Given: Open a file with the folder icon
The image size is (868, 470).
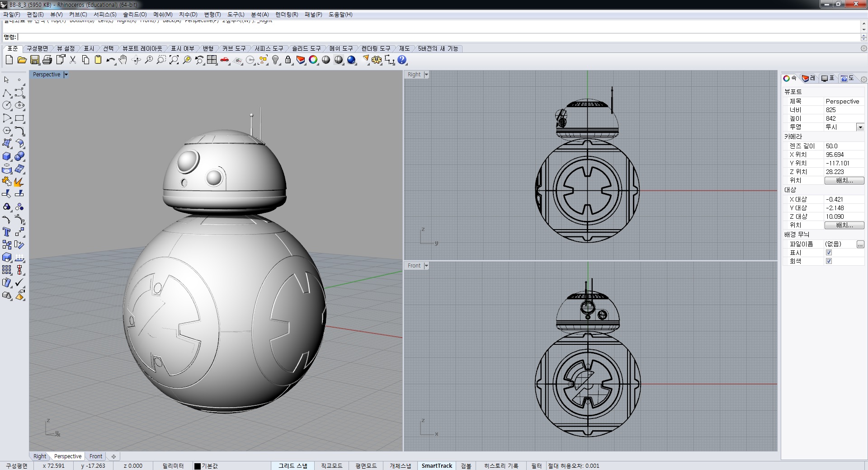Looking at the screenshot, I should [22, 60].
